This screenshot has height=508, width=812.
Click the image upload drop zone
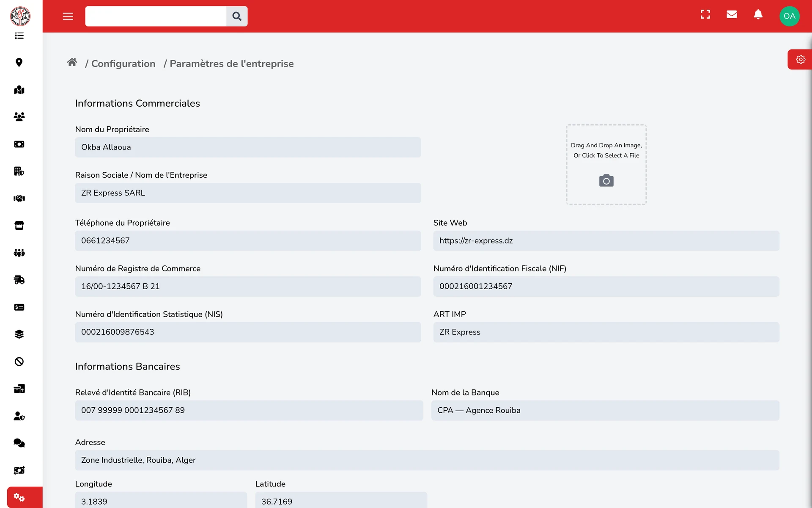click(x=606, y=165)
